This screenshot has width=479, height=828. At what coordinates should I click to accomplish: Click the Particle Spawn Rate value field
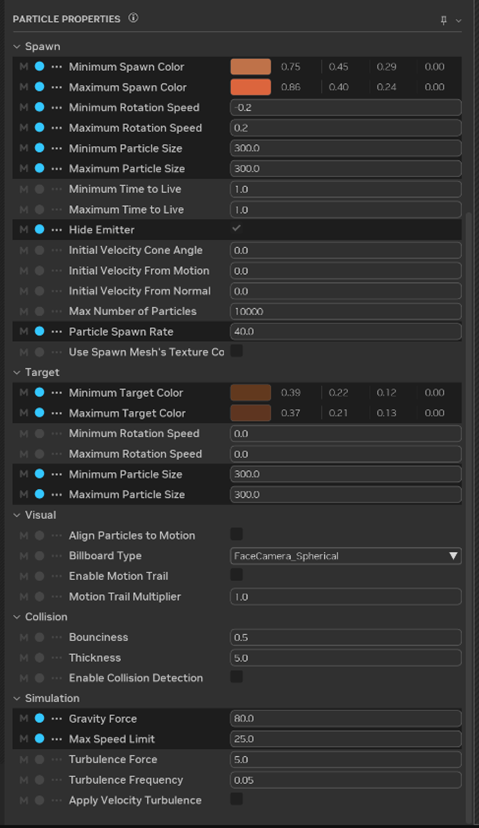pyautogui.click(x=346, y=332)
